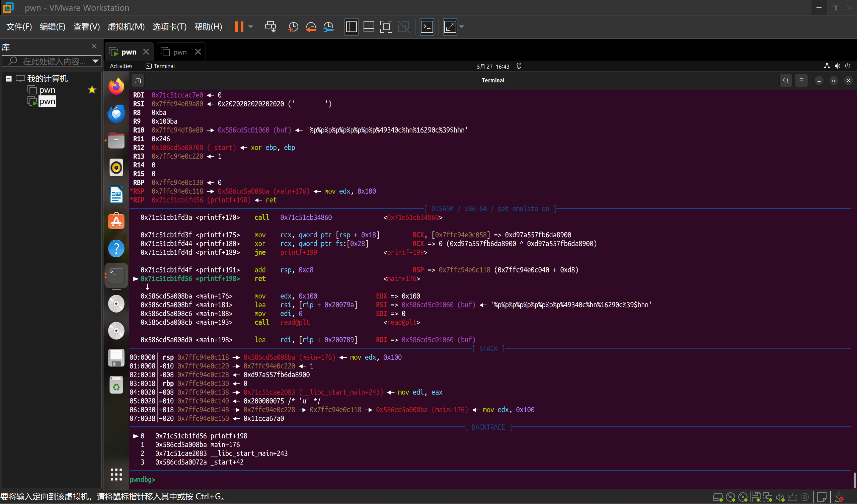The height and width of the screenshot is (504, 857).
Task: Open the clock showing 5月27 16:43
Action: point(493,66)
